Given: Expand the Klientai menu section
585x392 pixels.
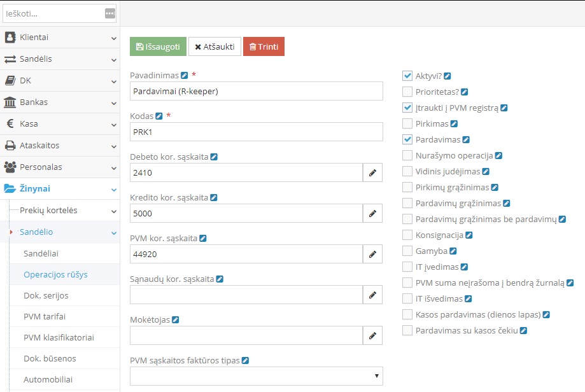Looking at the screenshot, I should pos(60,38).
